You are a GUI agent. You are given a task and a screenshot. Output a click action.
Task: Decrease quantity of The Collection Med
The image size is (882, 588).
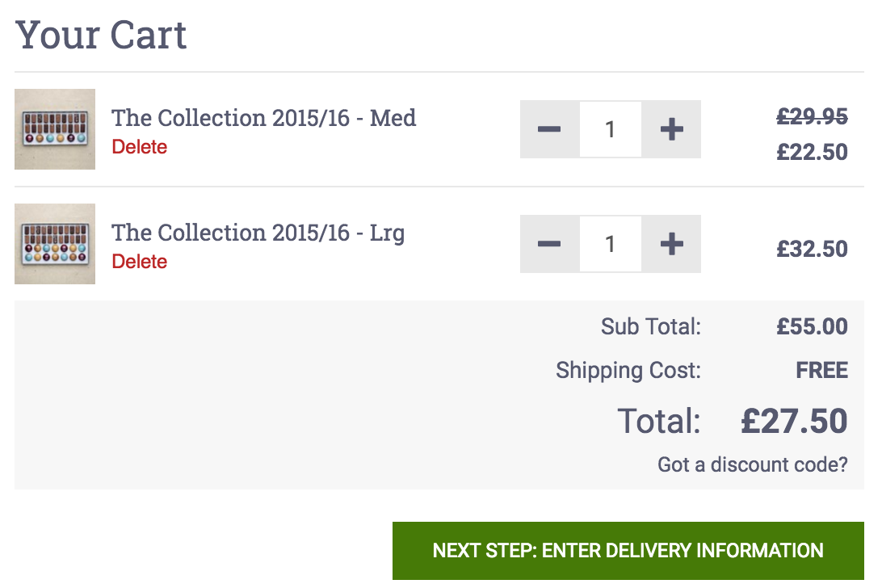click(x=549, y=129)
